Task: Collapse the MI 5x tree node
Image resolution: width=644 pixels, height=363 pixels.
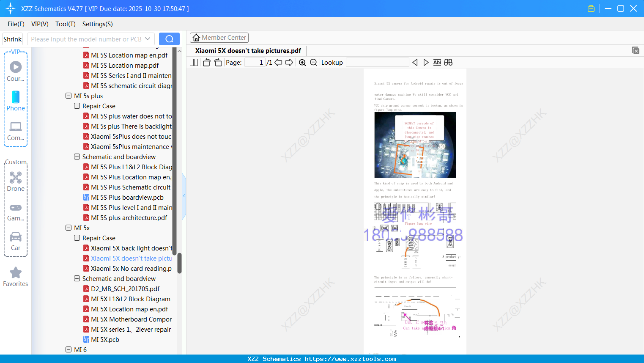Action: [x=69, y=228]
